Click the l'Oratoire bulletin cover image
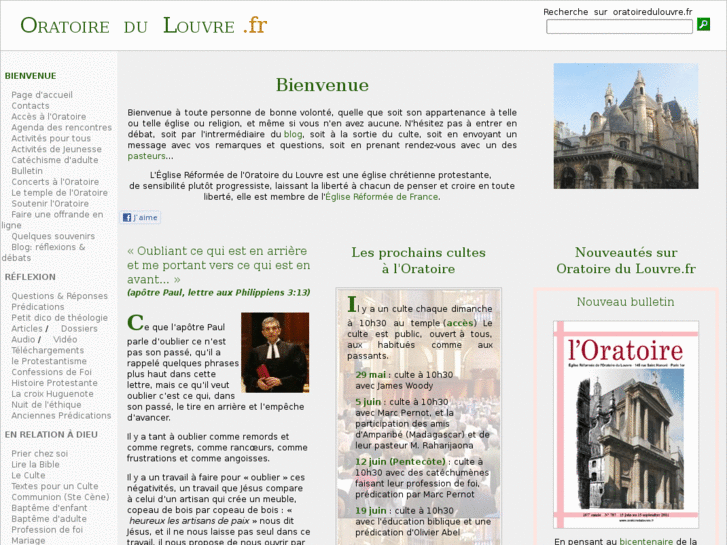 click(x=626, y=424)
